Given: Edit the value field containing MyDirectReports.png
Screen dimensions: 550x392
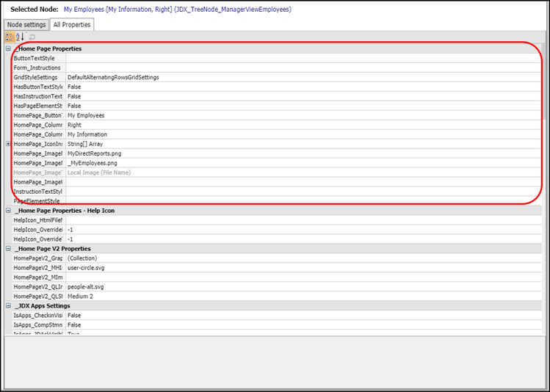Looking at the screenshot, I should (x=94, y=153).
